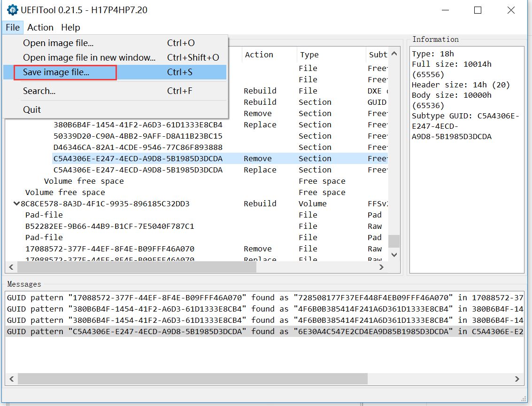Click Subtype GUID line in Information panel
The image size is (532, 406).
point(465,126)
